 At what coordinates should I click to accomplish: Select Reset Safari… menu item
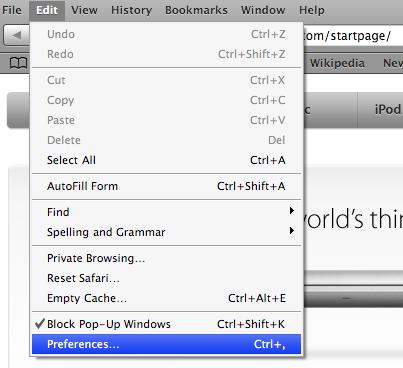tap(166, 278)
